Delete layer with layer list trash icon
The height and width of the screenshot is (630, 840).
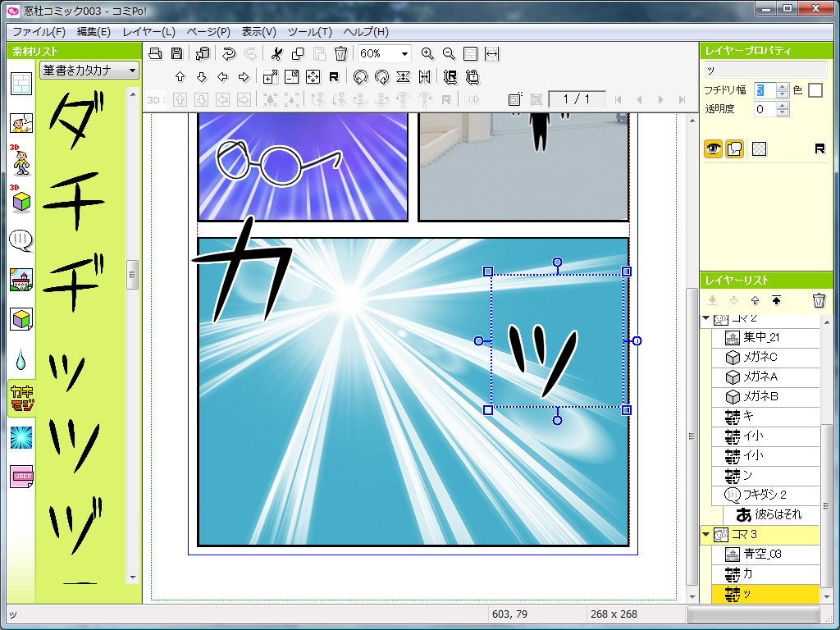[819, 300]
